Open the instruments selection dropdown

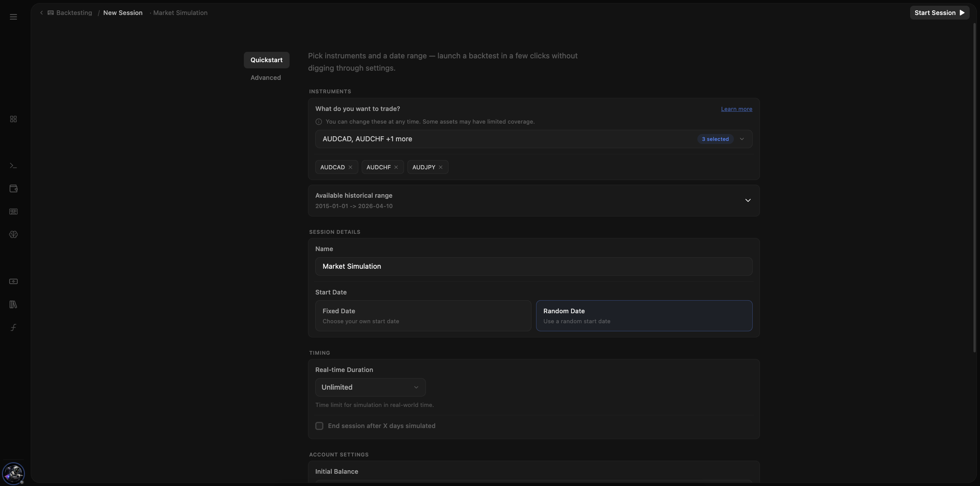534,139
